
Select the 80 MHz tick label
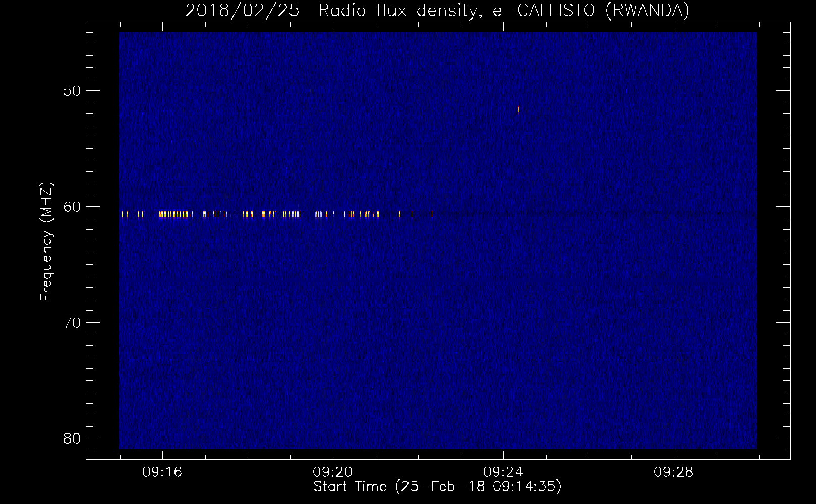[72, 438]
